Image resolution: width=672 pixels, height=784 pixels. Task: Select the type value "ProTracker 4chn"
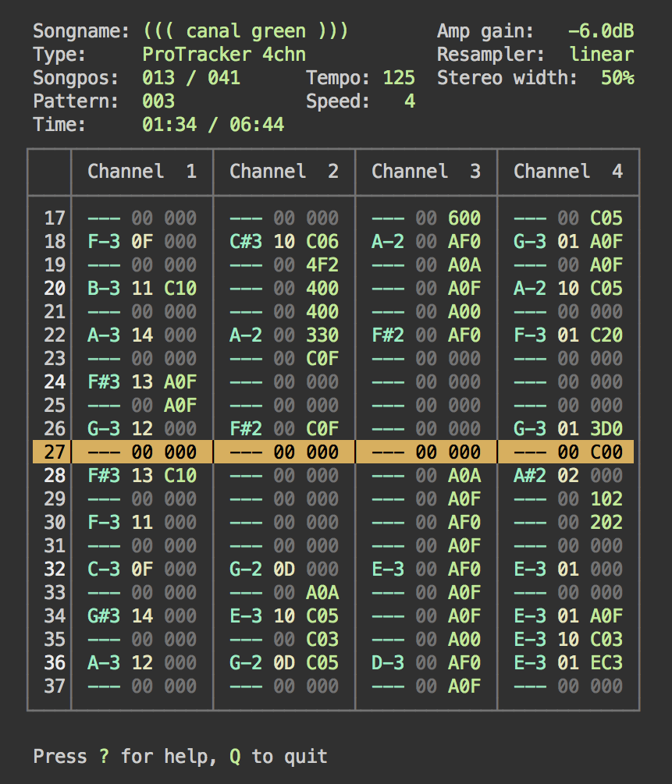(x=224, y=55)
